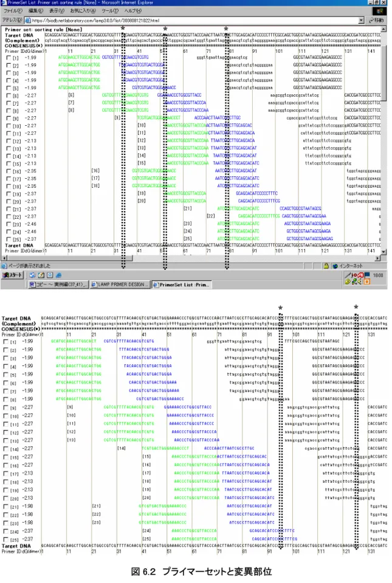Click the figure caption 図 6.2 プライマーセットと変異部位
392x583 pixels.
tap(201, 571)
